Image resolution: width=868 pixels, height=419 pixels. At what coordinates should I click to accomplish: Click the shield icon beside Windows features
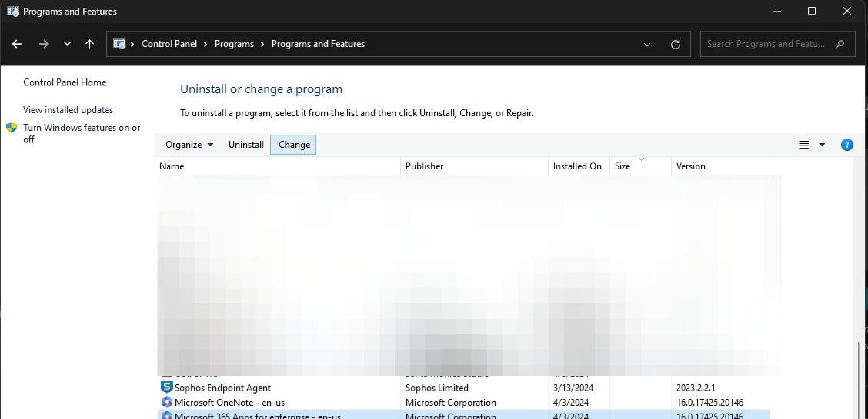click(12, 128)
